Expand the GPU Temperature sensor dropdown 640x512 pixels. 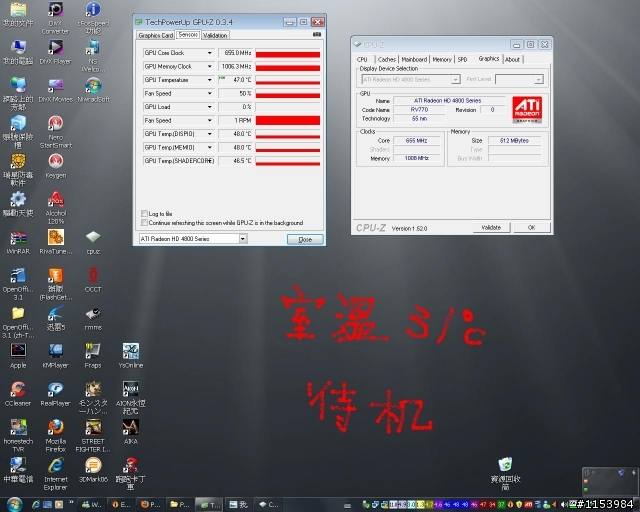click(209, 80)
